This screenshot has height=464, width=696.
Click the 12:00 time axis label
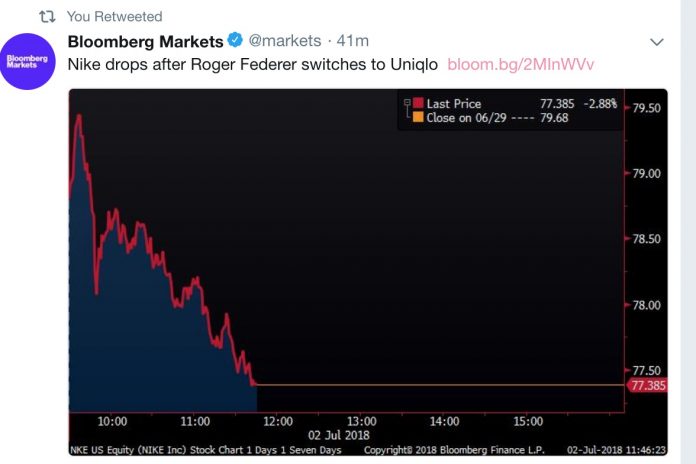[278, 420]
